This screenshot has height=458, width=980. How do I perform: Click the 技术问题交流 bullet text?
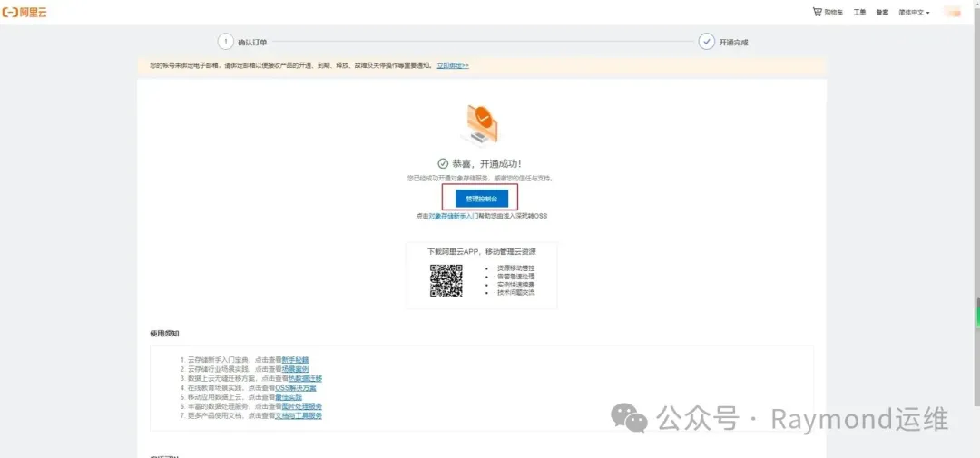tap(515, 292)
